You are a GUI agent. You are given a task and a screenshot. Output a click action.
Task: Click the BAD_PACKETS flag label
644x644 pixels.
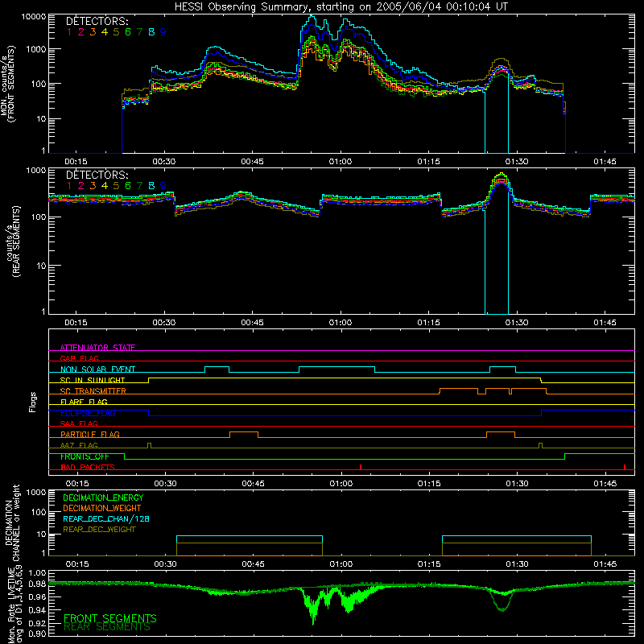click(x=88, y=467)
